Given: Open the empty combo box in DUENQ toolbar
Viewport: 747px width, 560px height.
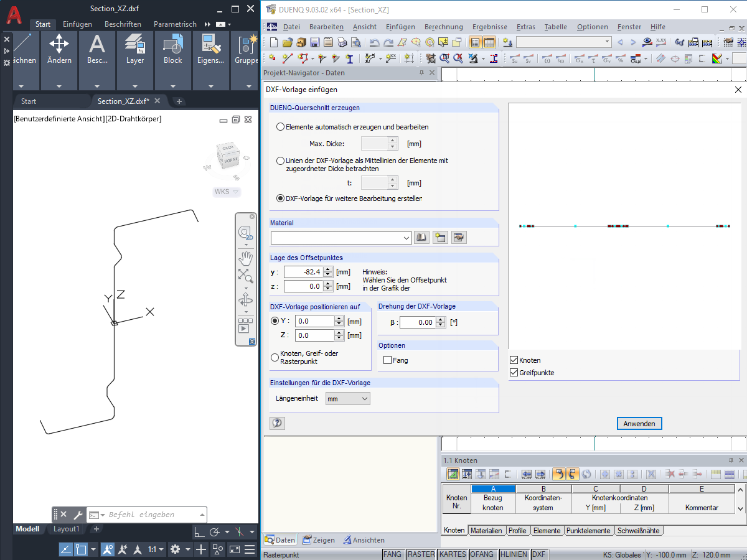Looking at the screenshot, I should click(x=564, y=42).
